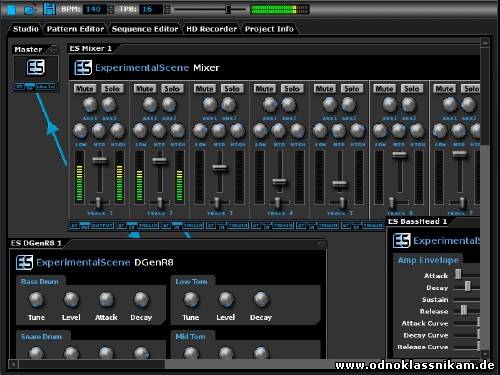Click the track 3 volume fader
Viewport: 500px width, 375px height.
pyautogui.click(x=220, y=168)
